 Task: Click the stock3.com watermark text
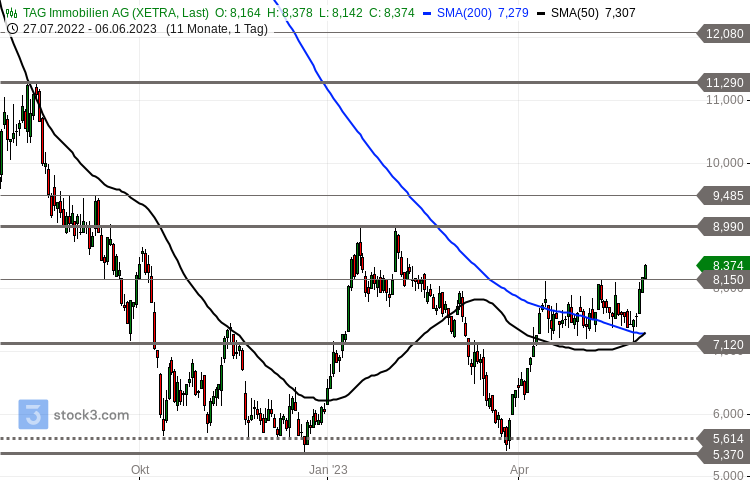[91, 415]
